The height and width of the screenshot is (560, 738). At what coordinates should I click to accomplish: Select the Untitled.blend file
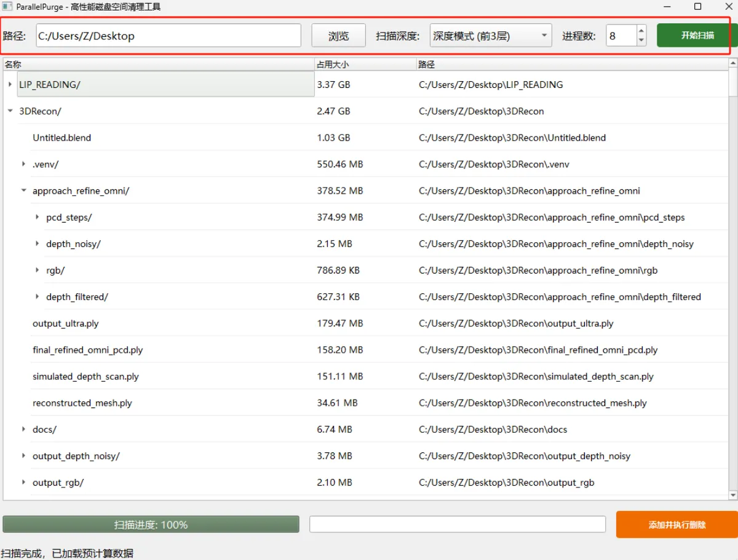[x=61, y=138]
